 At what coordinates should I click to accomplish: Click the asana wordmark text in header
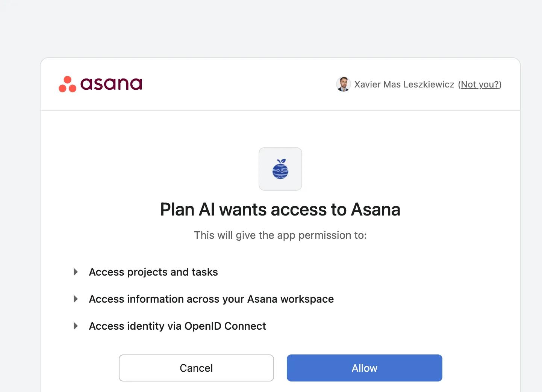pos(111,84)
